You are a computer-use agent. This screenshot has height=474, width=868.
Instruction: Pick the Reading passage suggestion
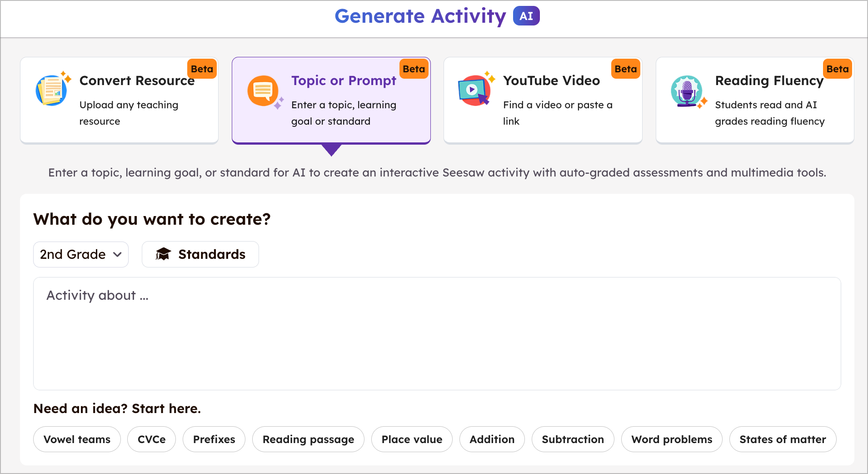[308, 439]
